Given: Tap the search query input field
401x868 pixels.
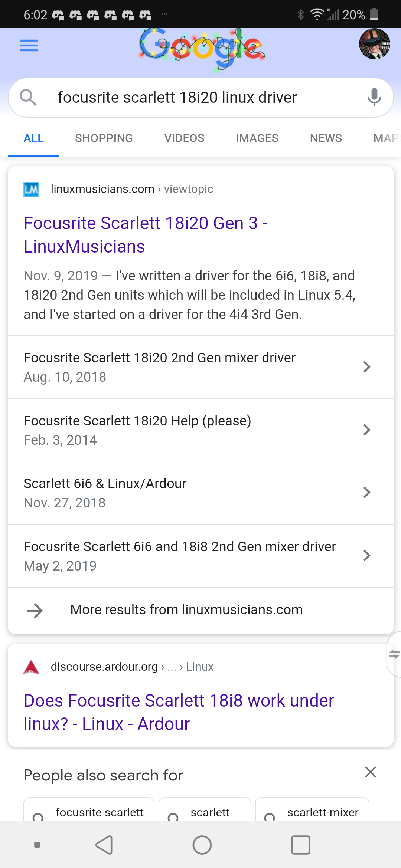Looking at the screenshot, I should coord(200,98).
